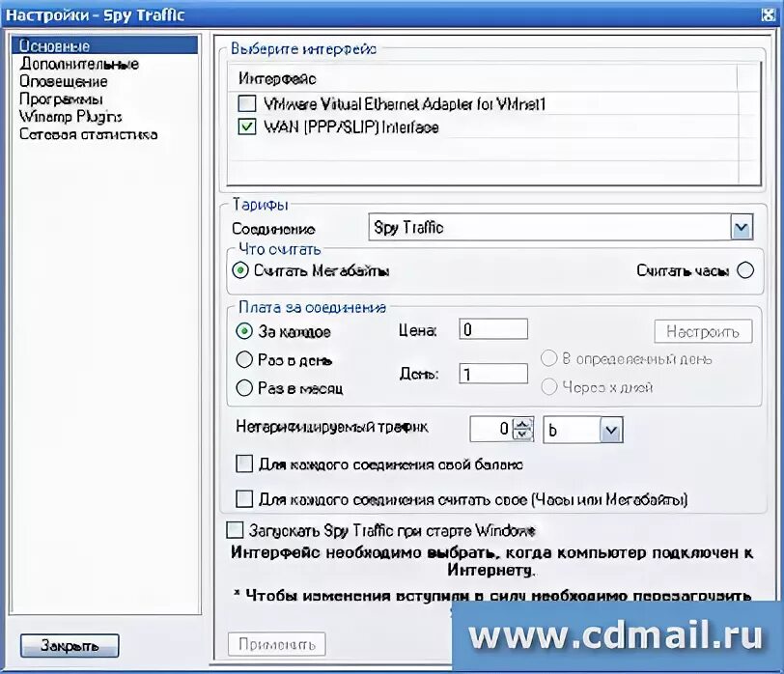This screenshot has height=674, width=784.
Task: Check the VMware Virtual Ethernet Adapter checkbox
Action: [246, 103]
